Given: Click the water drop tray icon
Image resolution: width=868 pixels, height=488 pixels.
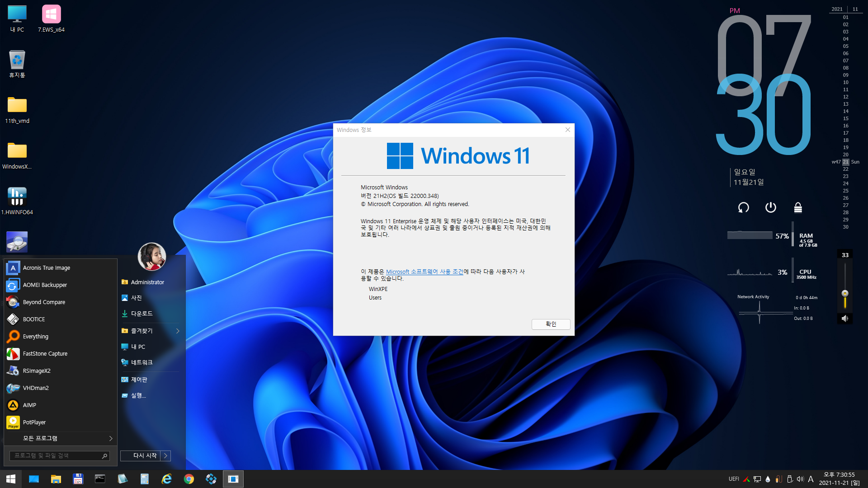Looking at the screenshot, I should [768, 479].
